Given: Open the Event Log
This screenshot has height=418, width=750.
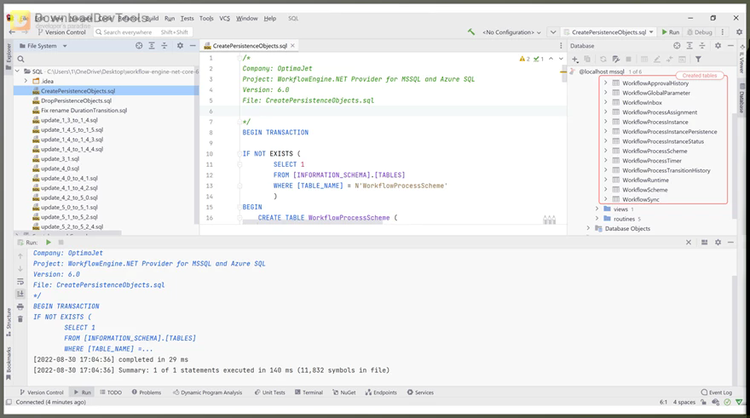Looking at the screenshot, I should (x=717, y=392).
